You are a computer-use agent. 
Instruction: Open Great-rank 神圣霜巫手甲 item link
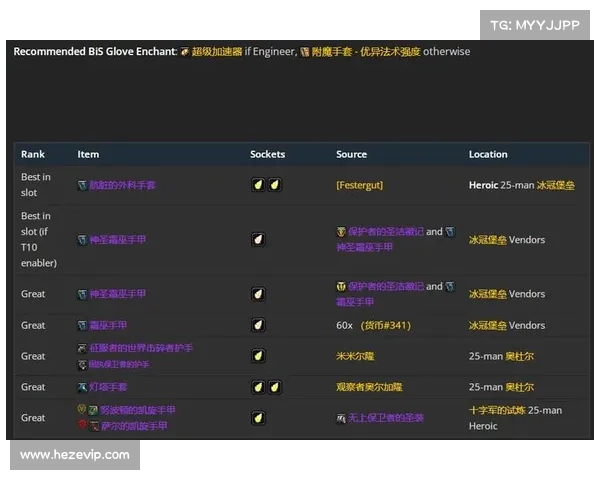pyautogui.click(x=117, y=294)
